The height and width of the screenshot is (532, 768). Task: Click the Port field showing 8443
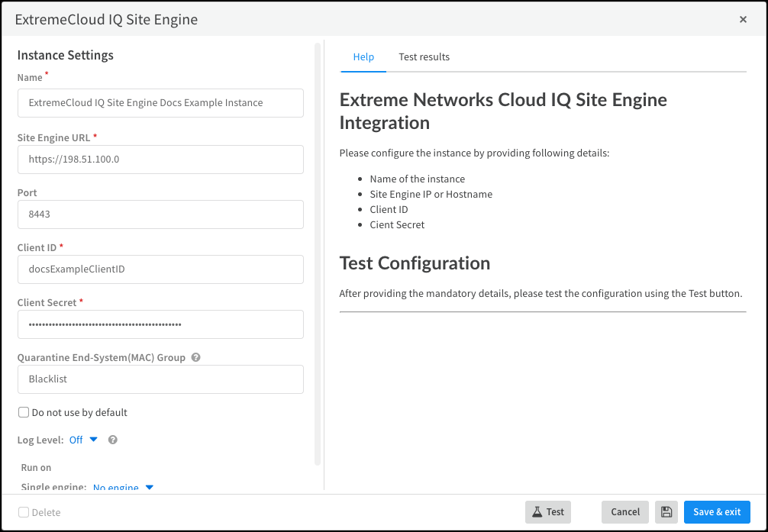[x=160, y=214]
